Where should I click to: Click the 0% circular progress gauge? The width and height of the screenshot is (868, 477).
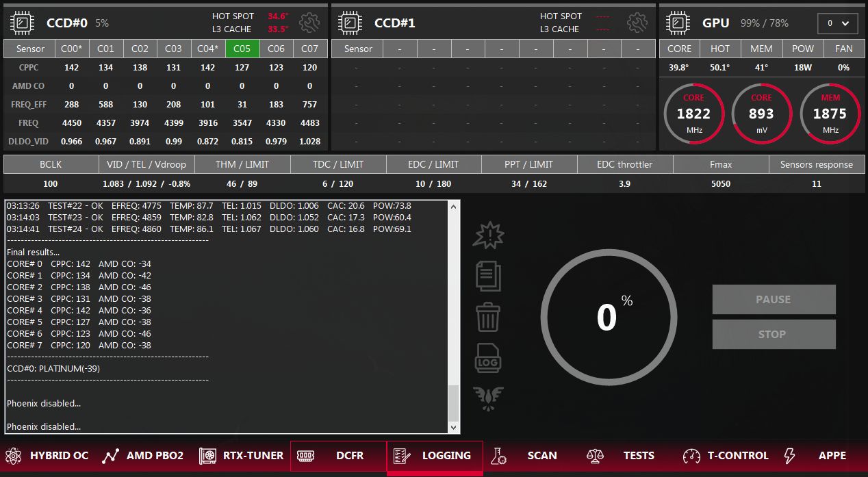click(x=608, y=318)
